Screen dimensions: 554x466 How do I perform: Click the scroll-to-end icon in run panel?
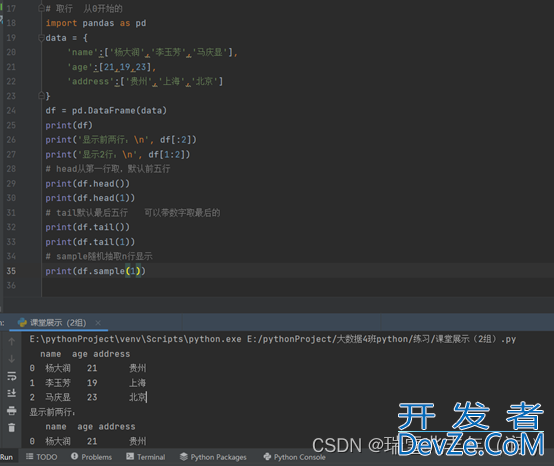point(11,393)
